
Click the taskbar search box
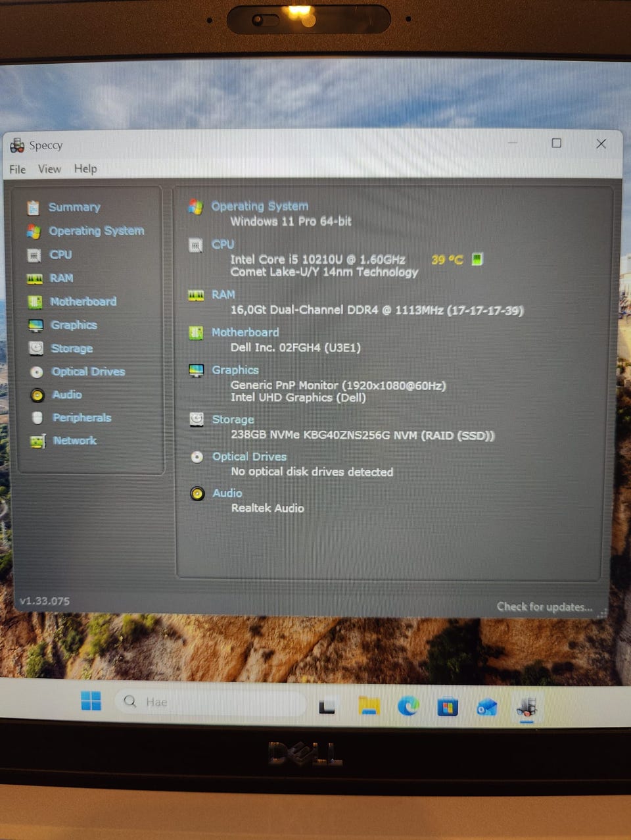click(210, 702)
